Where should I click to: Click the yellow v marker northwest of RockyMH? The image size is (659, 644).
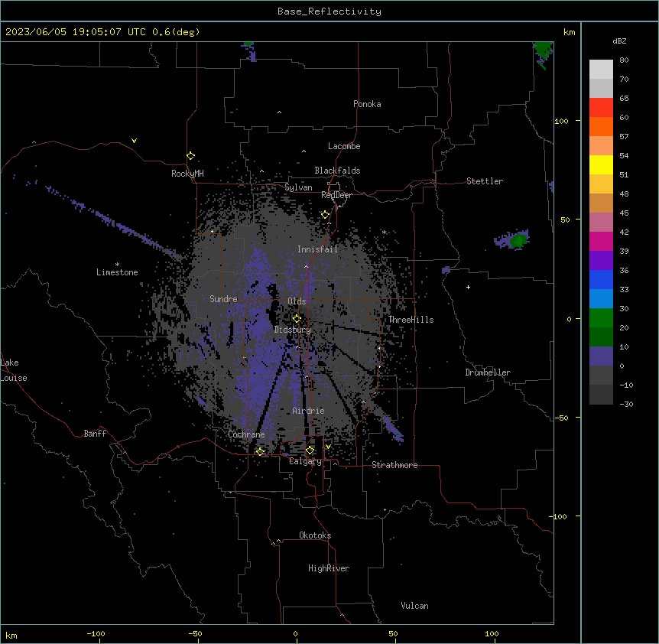134,141
